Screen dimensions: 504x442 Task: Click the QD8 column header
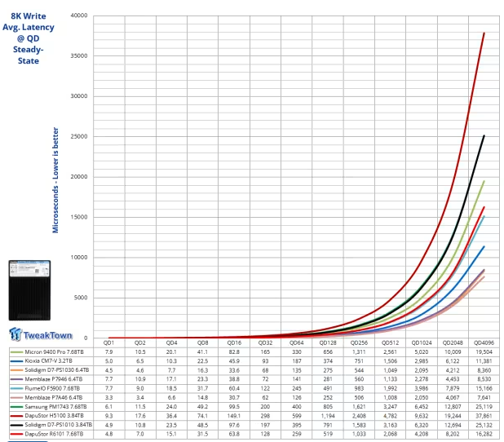coord(202,343)
